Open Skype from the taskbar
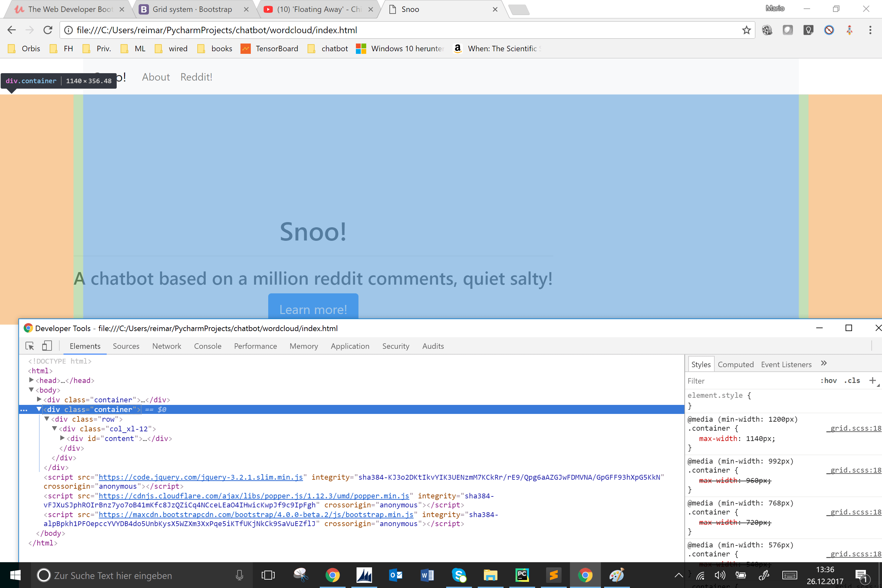 point(459,575)
